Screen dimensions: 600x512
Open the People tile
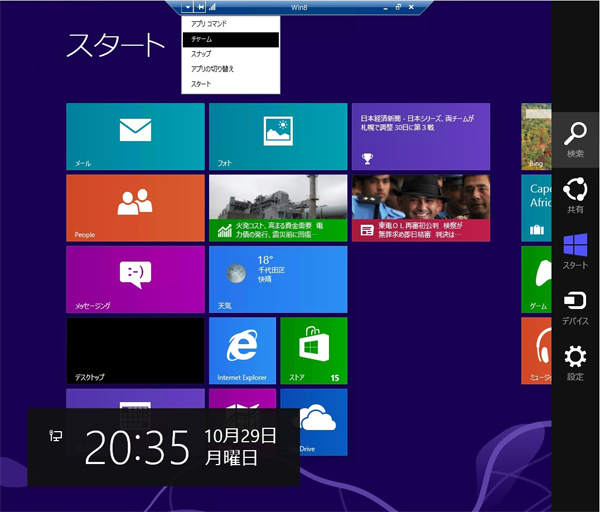135,208
